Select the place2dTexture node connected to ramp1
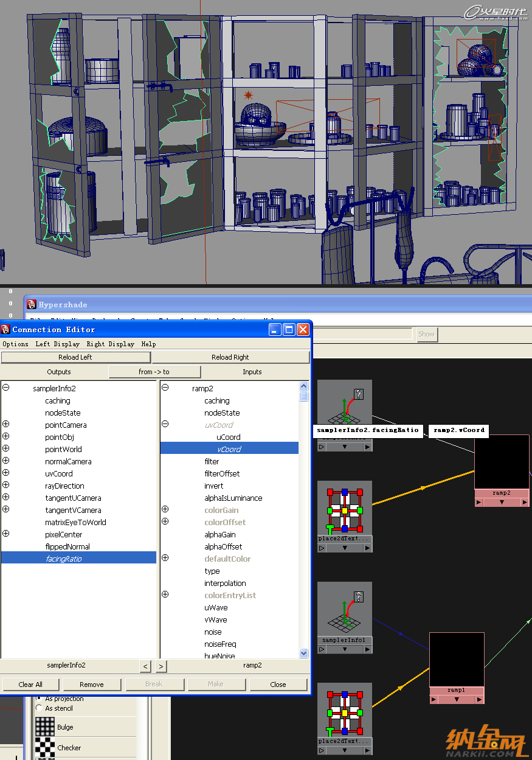The image size is (532, 760). (x=345, y=710)
